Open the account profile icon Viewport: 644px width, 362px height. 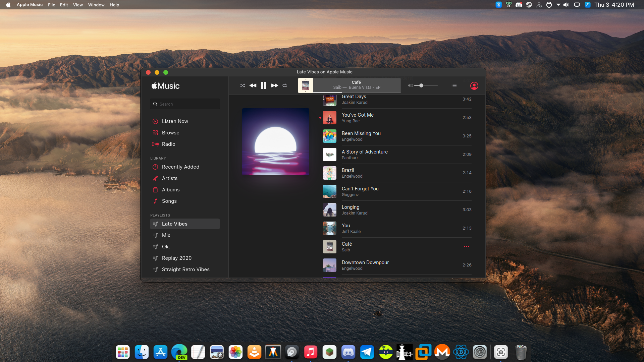click(x=474, y=86)
